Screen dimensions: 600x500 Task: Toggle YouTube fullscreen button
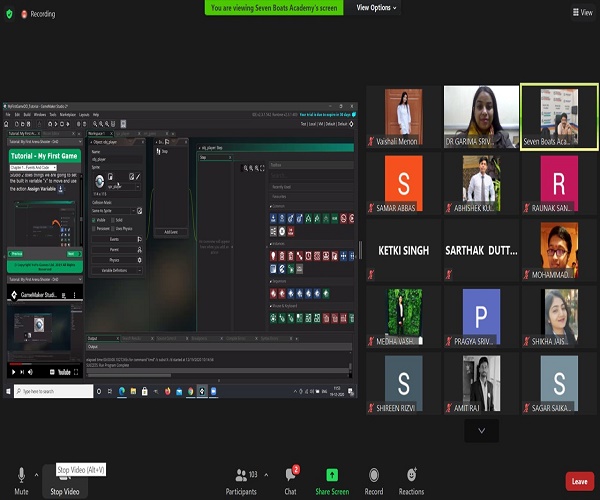point(76,372)
